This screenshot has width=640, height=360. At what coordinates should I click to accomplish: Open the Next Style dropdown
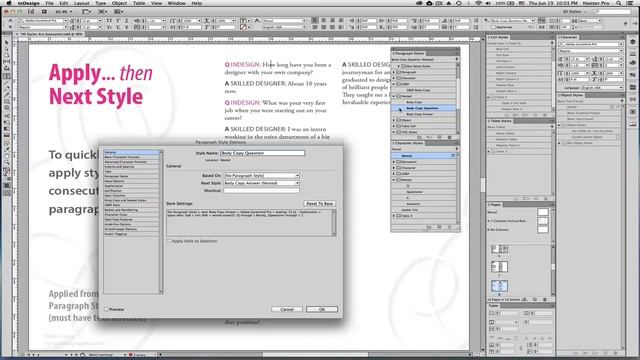(x=262, y=183)
